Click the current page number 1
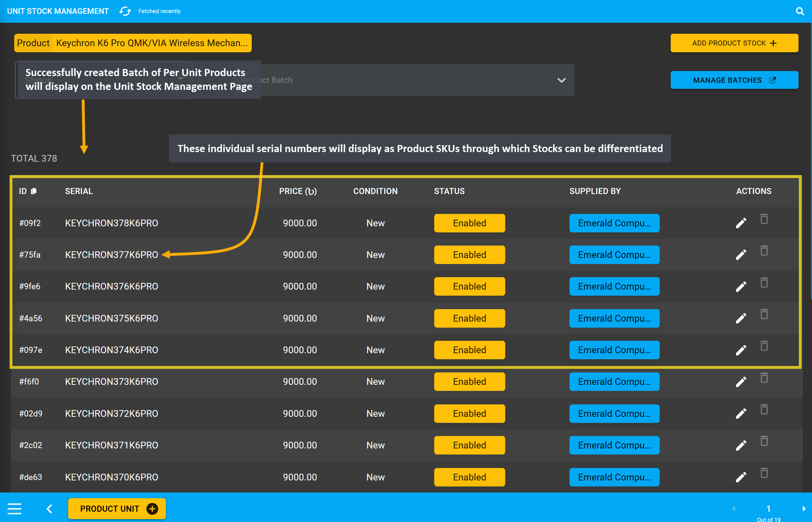 click(768, 508)
